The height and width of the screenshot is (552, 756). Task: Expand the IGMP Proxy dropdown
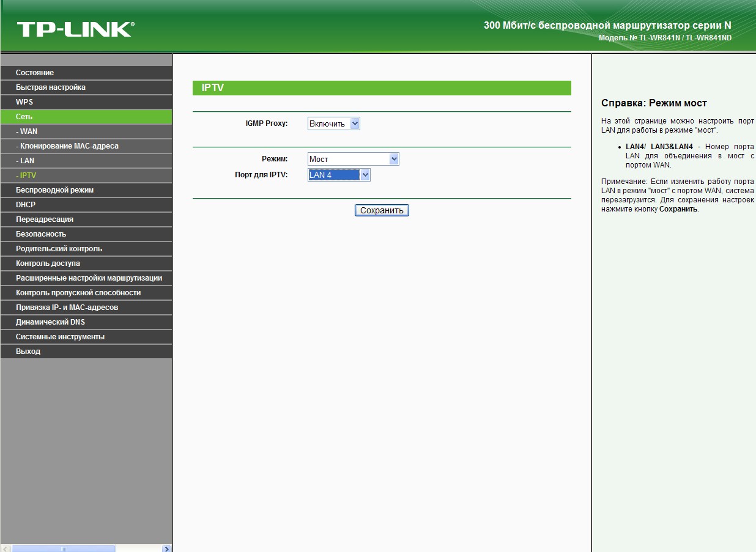click(x=334, y=123)
